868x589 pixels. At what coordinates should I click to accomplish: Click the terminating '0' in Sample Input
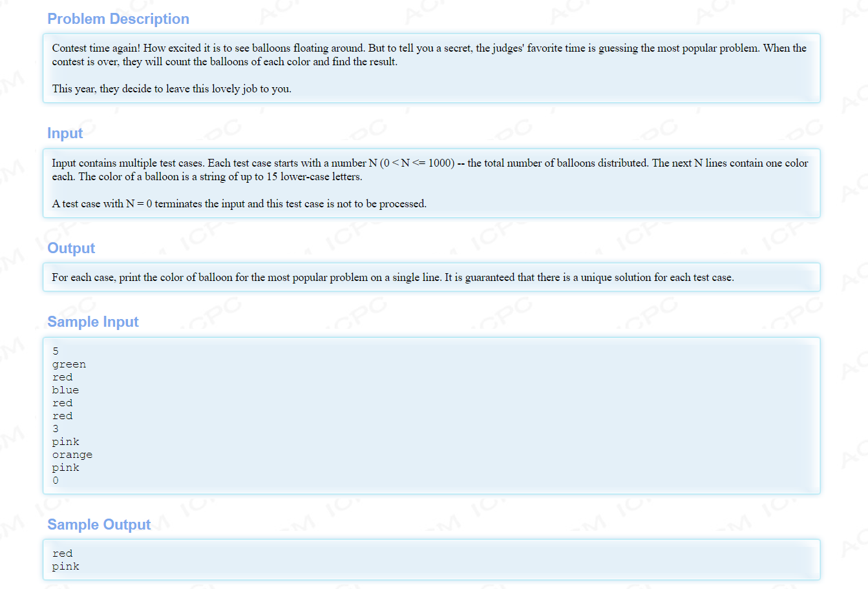(x=56, y=480)
